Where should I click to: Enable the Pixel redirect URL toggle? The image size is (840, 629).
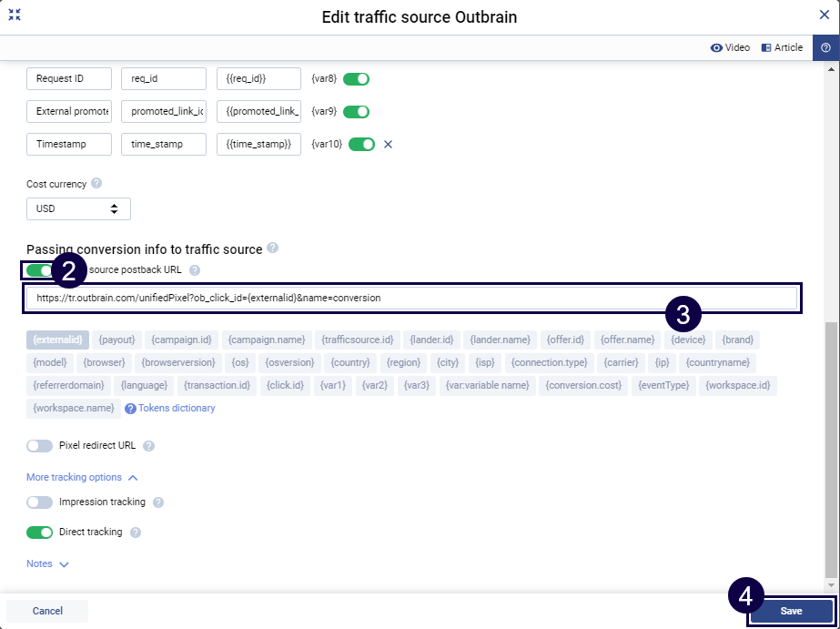tap(40, 446)
